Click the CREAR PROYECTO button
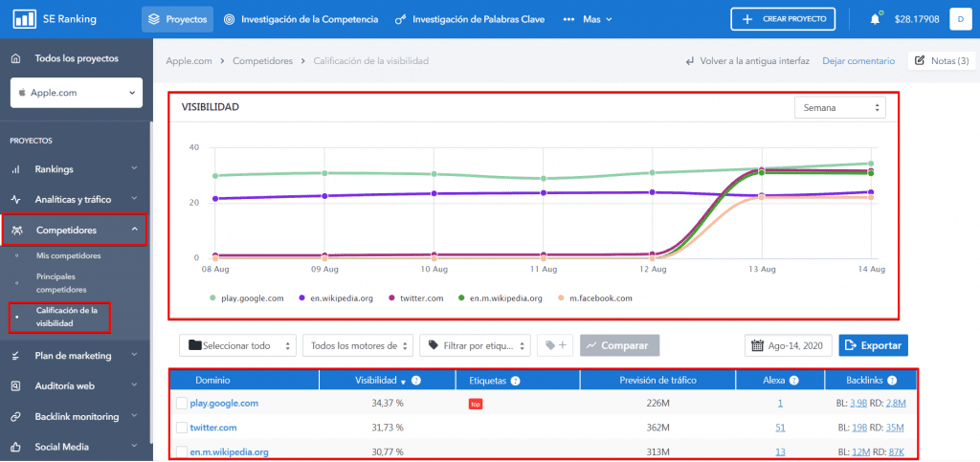980x462 pixels. click(783, 19)
